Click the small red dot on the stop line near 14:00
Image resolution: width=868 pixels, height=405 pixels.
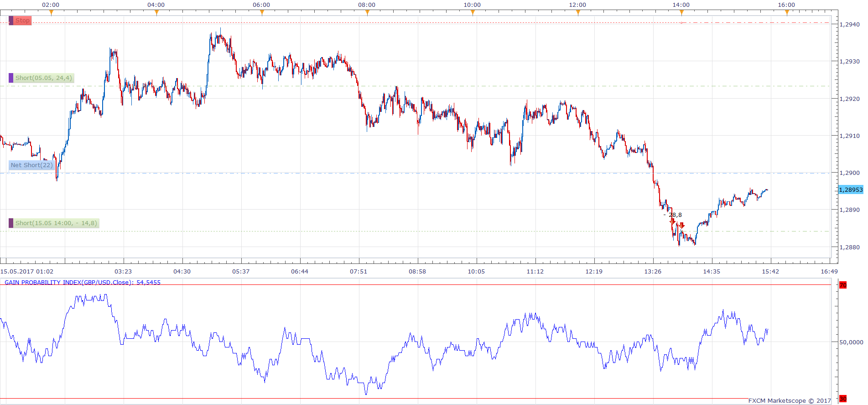click(681, 23)
